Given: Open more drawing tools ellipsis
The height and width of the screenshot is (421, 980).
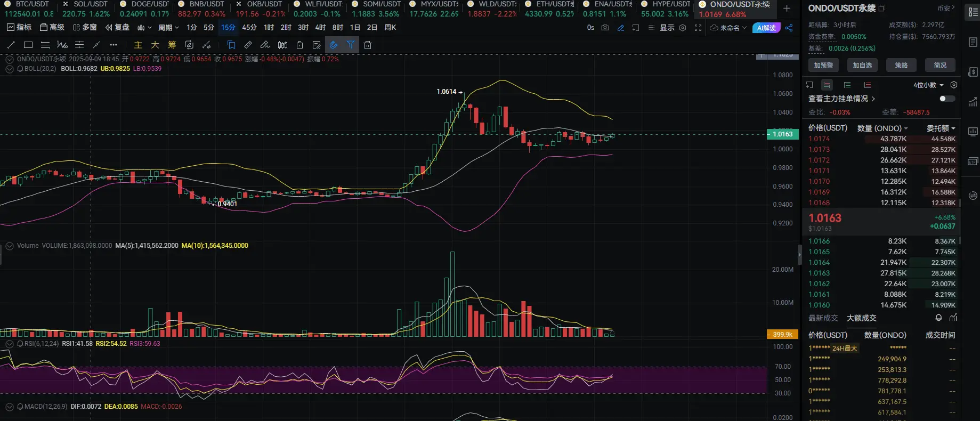Looking at the screenshot, I should (114, 45).
